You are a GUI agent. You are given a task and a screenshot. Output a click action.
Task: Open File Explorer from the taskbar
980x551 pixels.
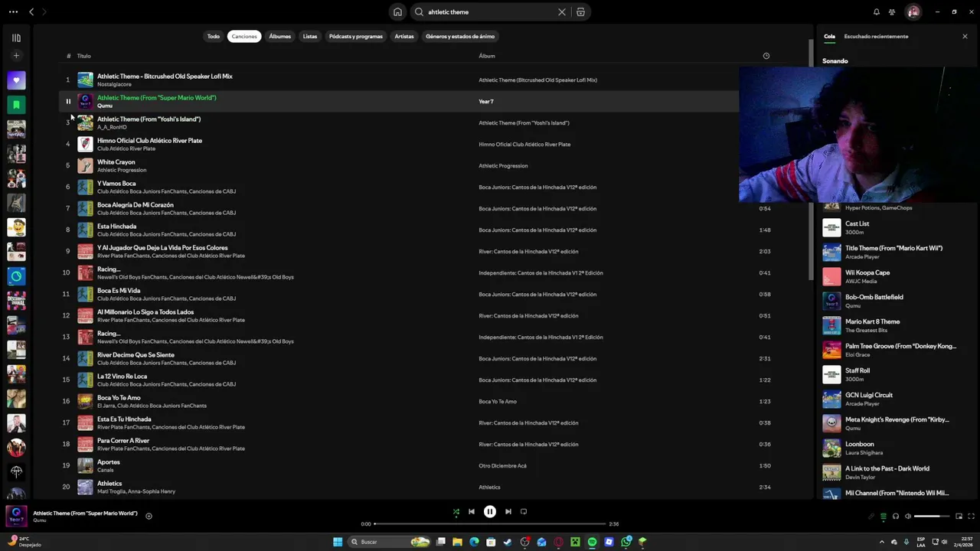[x=457, y=542]
